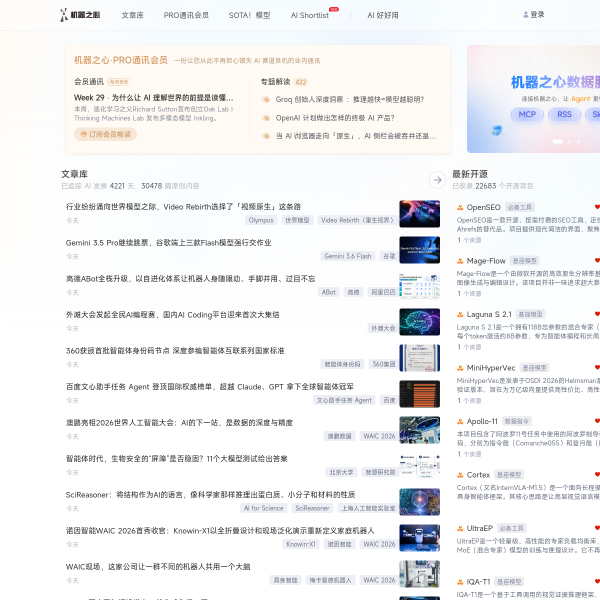600x600 pixels.
Task: Click the tag icon beside Groq topic
Action: click(x=266, y=99)
